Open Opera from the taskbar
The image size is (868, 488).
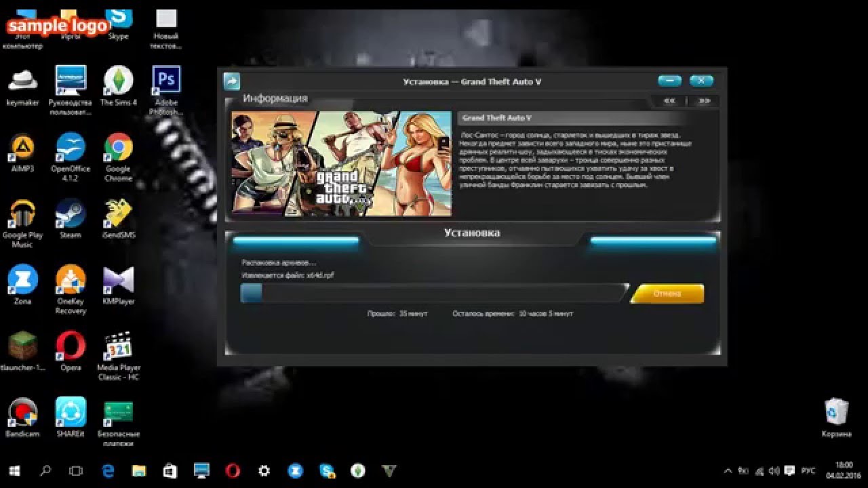233,470
